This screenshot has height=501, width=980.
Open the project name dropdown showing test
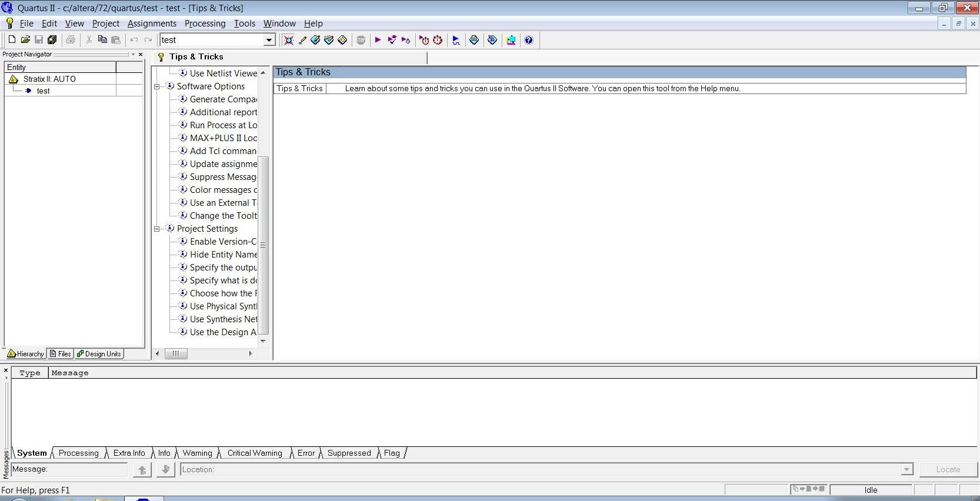pos(269,40)
